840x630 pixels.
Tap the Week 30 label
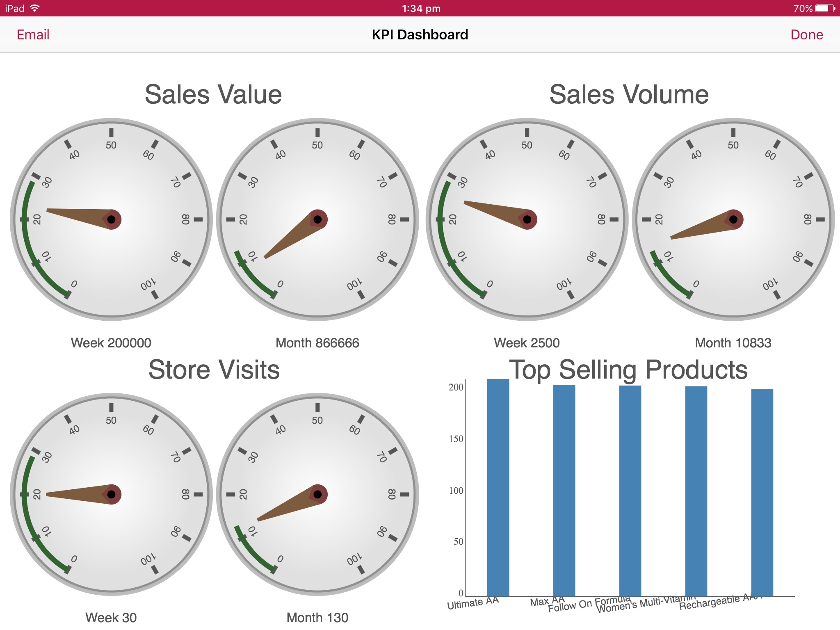click(x=111, y=618)
